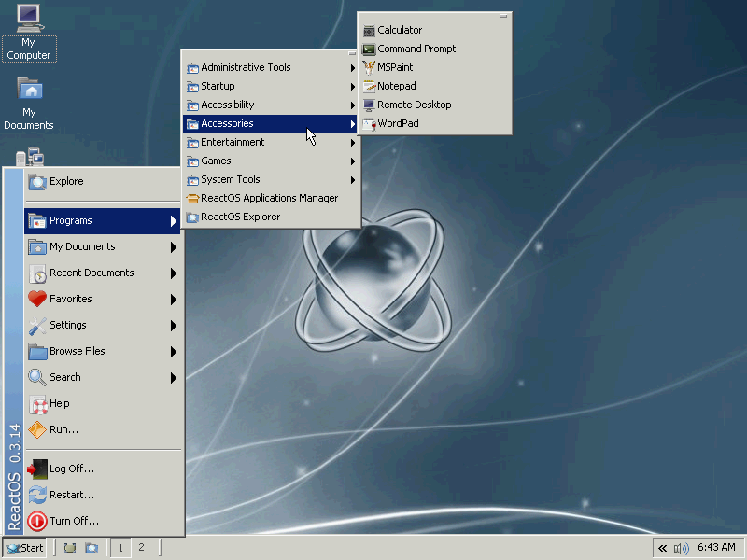Screen dimensions: 747x560
Task: Click the Remote Desktop monitor icon
Action: click(x=369, y=105)
